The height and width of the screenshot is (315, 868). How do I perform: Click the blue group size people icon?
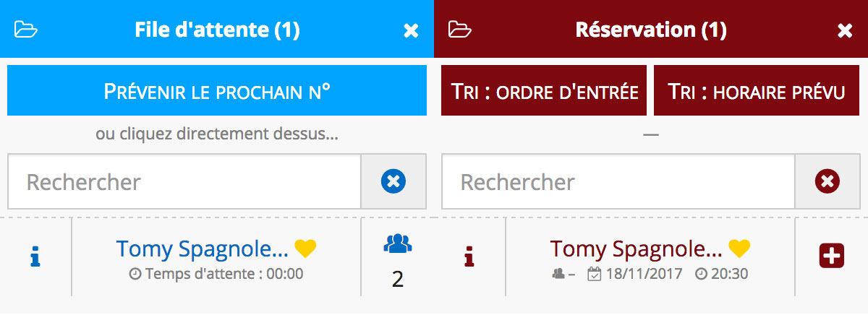click(x=397, y=245)
